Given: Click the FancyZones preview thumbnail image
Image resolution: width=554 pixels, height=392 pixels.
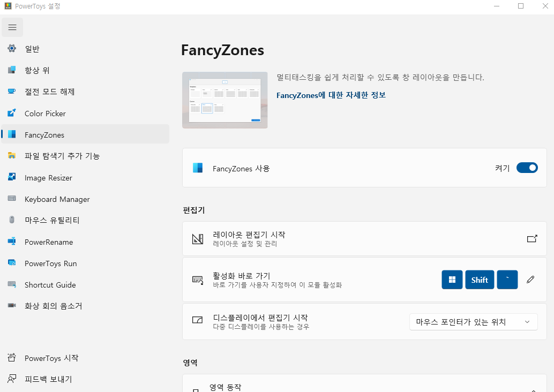Looking at the screenshot, I should (x=224, y=100).
